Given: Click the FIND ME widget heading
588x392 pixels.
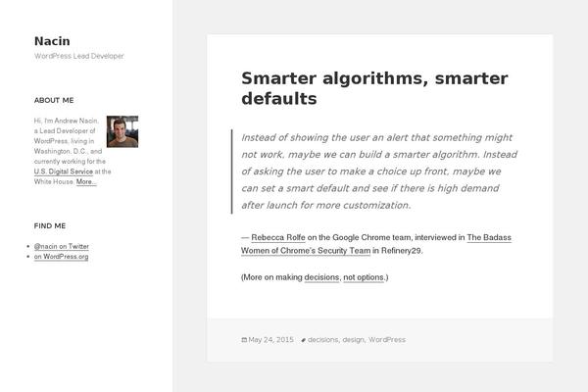Looking at the screenshot, I should [50, 225].
